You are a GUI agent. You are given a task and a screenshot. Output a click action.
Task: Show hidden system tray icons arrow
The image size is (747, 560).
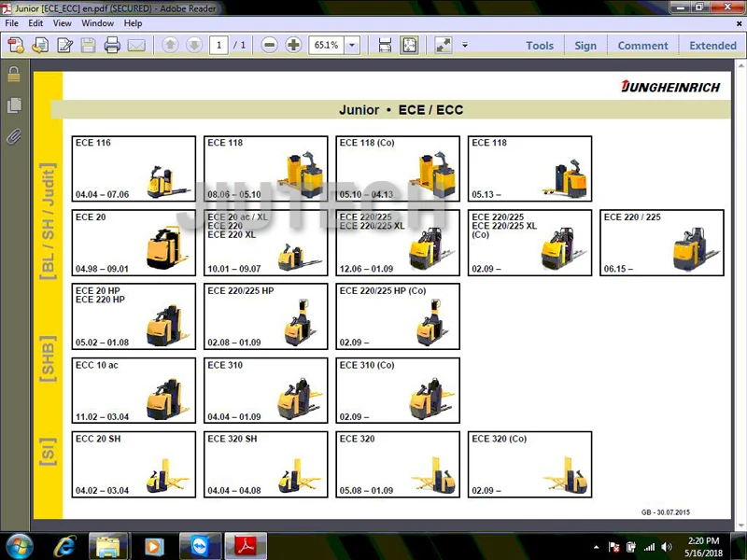click(x=596, y=547)
